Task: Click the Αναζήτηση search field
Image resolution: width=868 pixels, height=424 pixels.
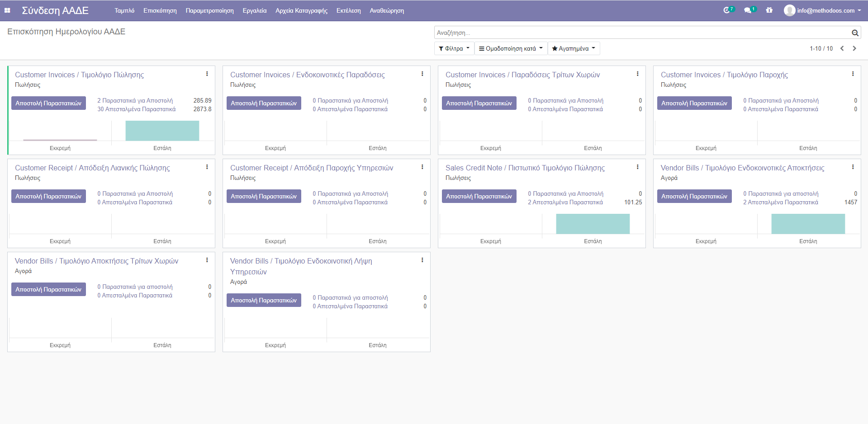Action: click(x=642, y=33)
